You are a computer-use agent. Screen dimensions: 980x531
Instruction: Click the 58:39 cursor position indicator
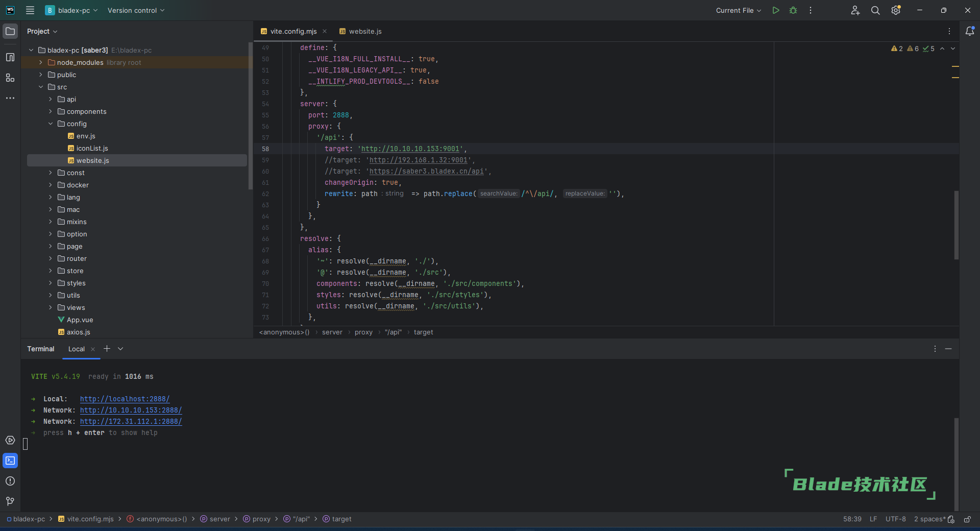tap(852, 519)
